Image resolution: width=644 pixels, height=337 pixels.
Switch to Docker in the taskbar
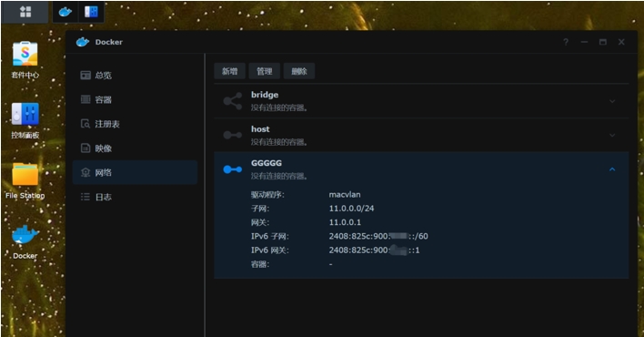(x=65, y=12)
